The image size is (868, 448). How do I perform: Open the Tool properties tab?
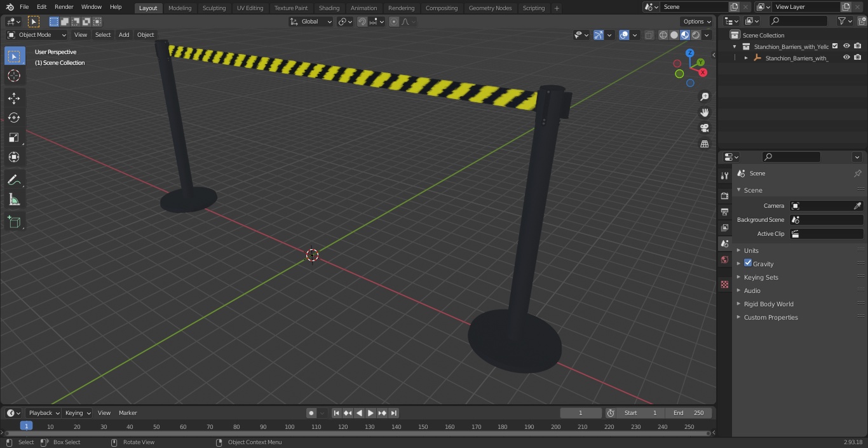[x=724, y=175]
